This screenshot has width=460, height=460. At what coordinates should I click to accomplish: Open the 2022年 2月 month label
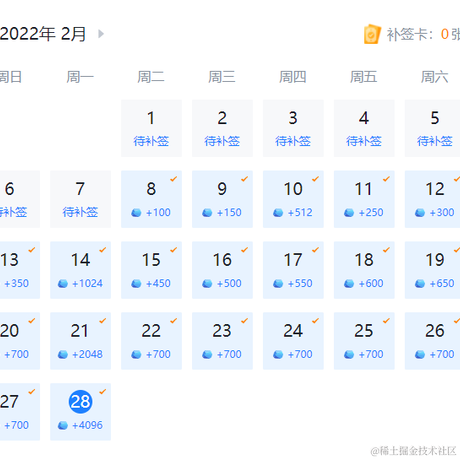[x=43, y=34]
